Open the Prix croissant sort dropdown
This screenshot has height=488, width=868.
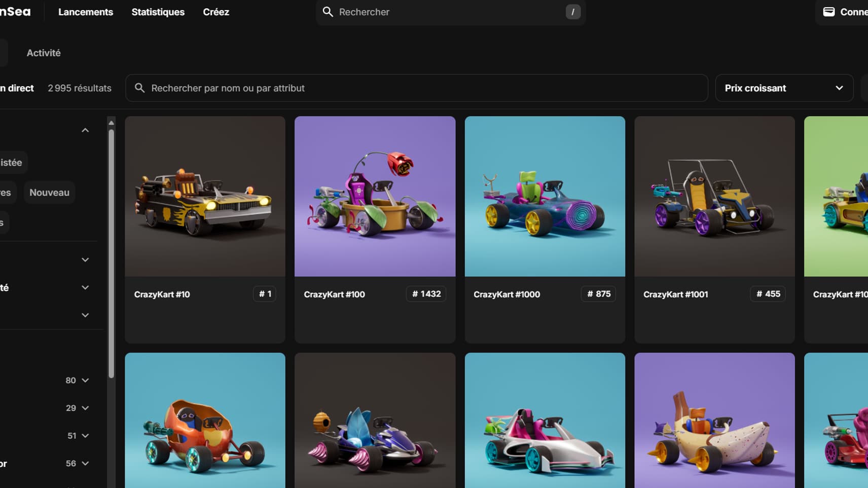pyautogui.click(x=784, y=88)
